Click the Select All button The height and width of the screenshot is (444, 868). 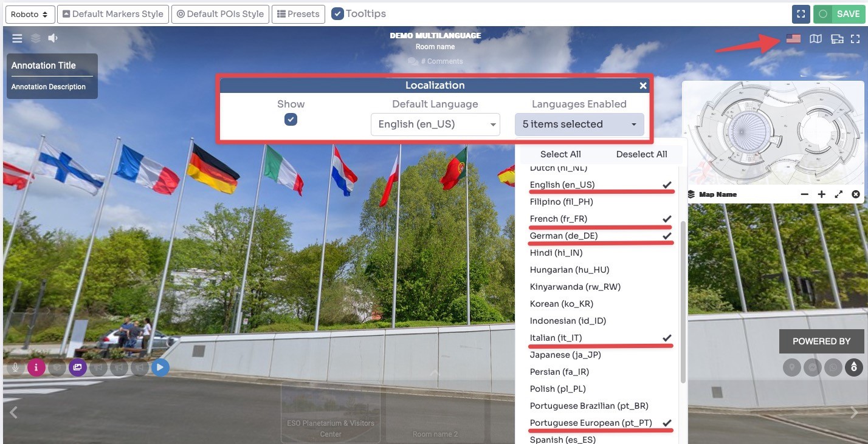[x=560, y=154]
